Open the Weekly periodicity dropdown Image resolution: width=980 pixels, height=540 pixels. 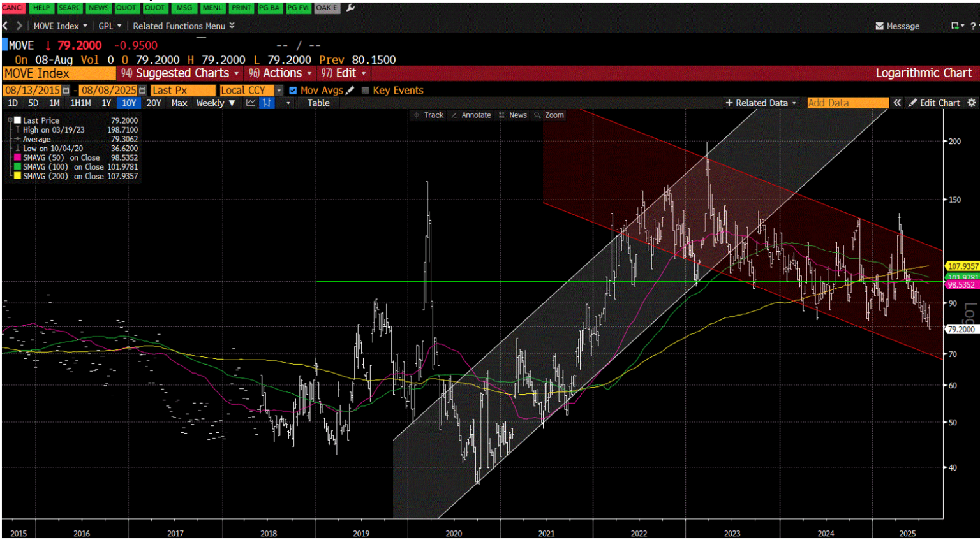[216, 103]
